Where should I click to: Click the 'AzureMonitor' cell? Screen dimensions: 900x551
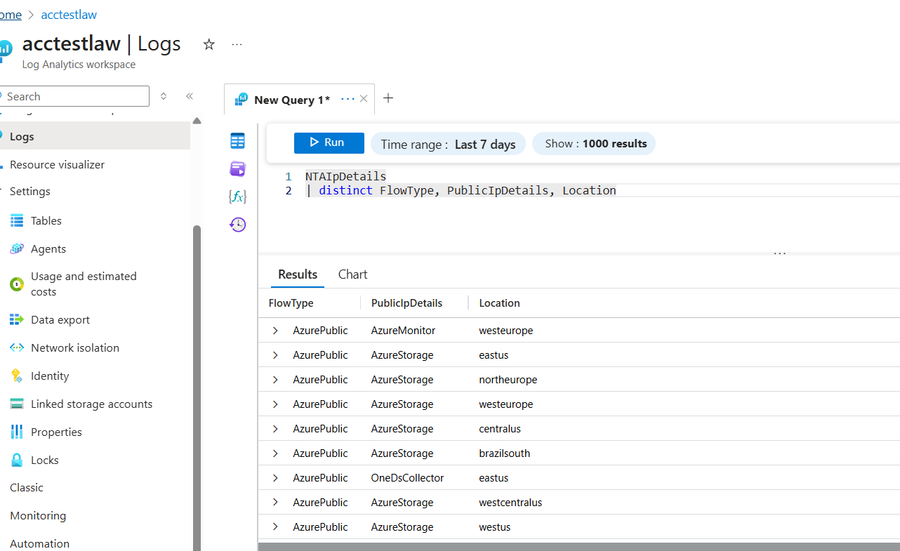[403, 331]
